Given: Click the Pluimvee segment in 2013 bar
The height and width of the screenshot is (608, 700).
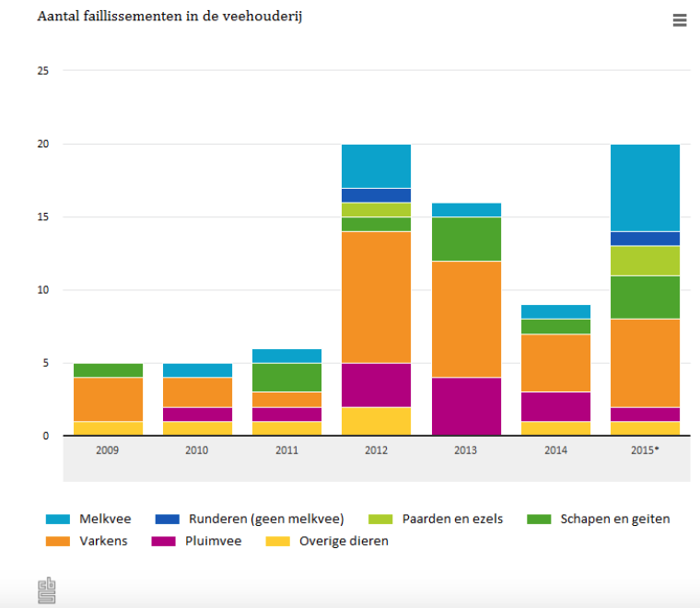Looking at the screenshot, I should click(466, 405).
